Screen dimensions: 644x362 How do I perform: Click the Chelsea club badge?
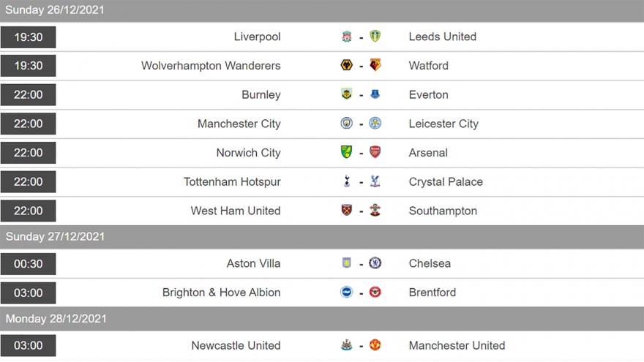point(375,263)
